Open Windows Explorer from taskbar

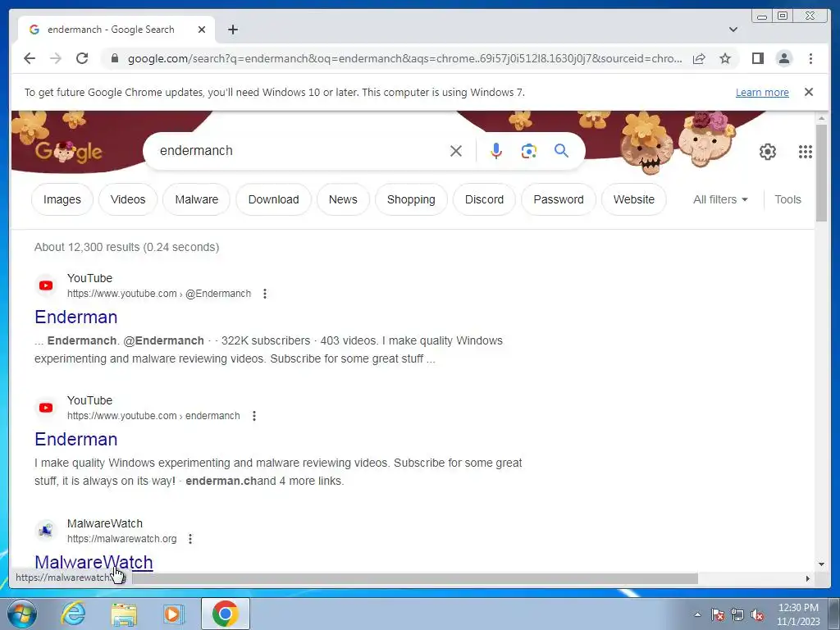coord(124,614)
